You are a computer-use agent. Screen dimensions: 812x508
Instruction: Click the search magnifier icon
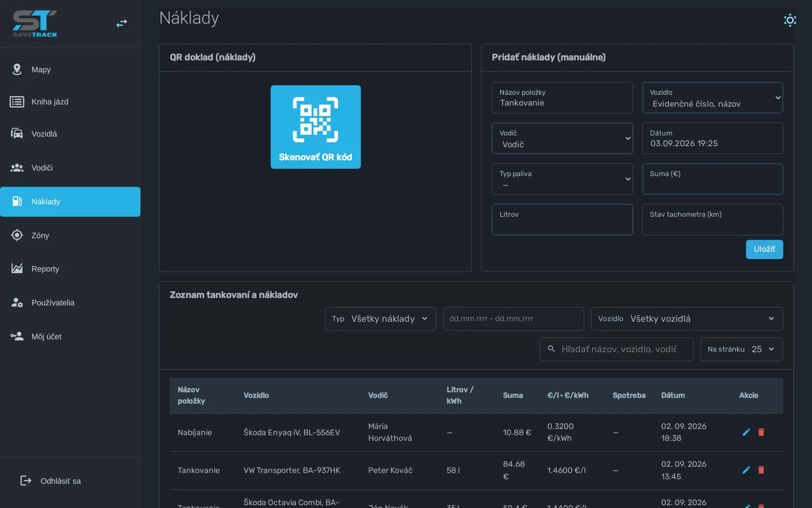coord(551,349)
